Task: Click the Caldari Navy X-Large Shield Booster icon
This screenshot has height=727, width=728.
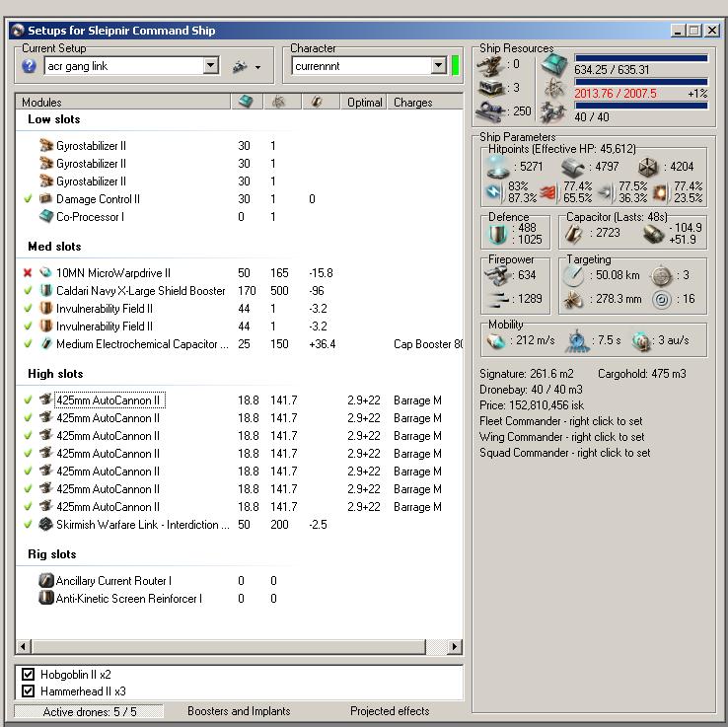Action: pos(45,291)
